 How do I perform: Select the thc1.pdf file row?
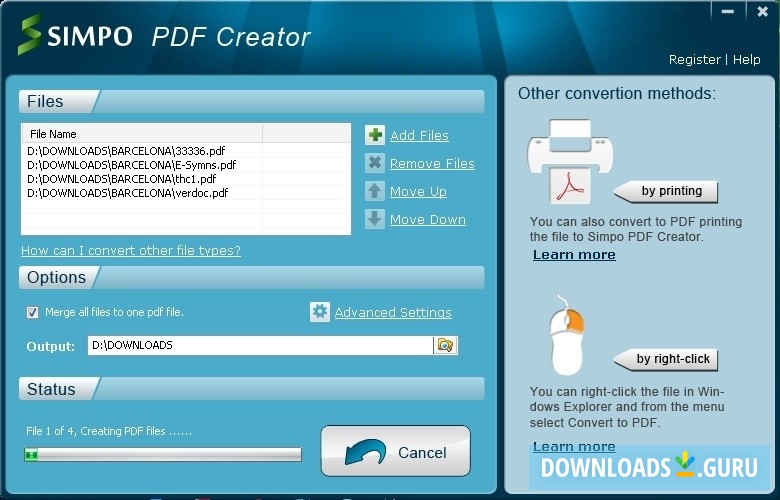tap(186, 179)
